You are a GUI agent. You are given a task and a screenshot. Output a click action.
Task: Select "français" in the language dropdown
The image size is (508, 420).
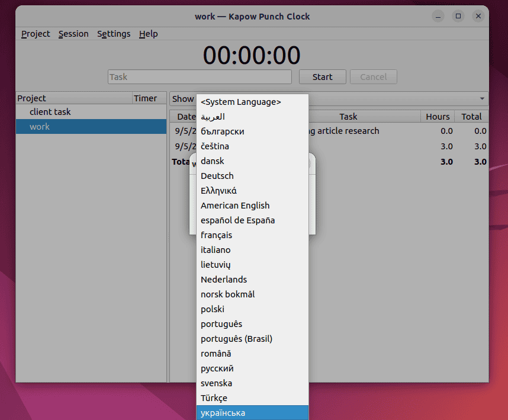216,235
